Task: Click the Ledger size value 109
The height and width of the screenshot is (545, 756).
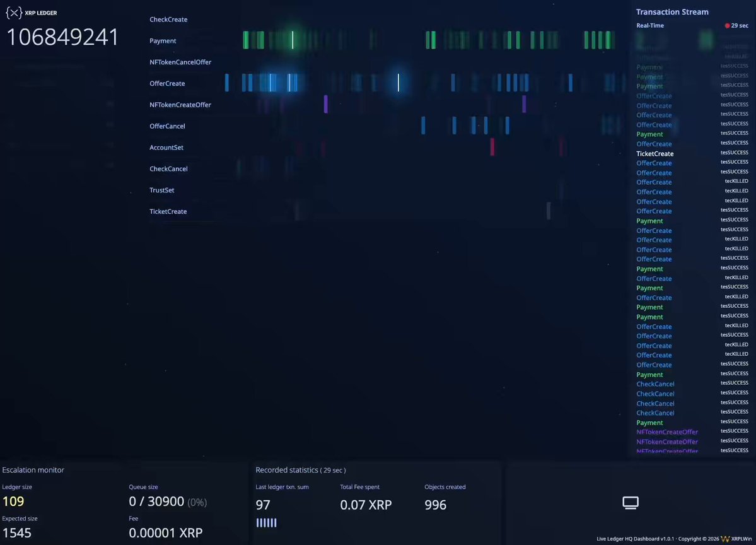Action: [13, 501]
